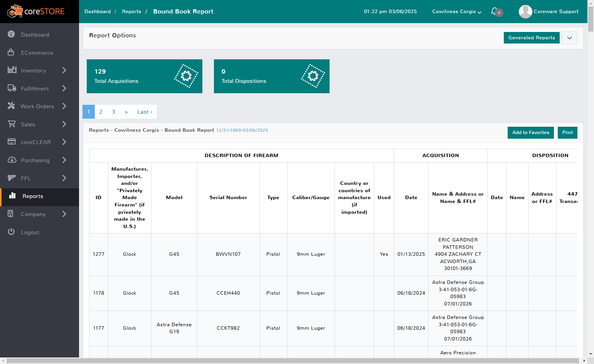Click the next page arrow in pagination
This screenshot has width=594, height=364.
point(126,112)
